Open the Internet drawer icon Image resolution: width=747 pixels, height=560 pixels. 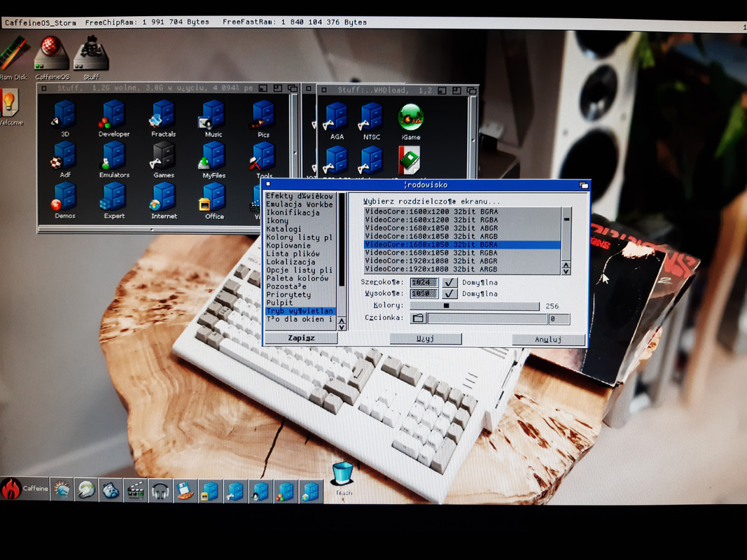(x=163, y=197)
